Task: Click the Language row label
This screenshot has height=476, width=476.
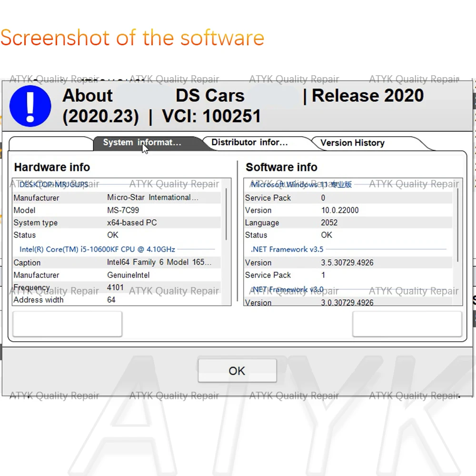Action: click(x=262, y=223)
